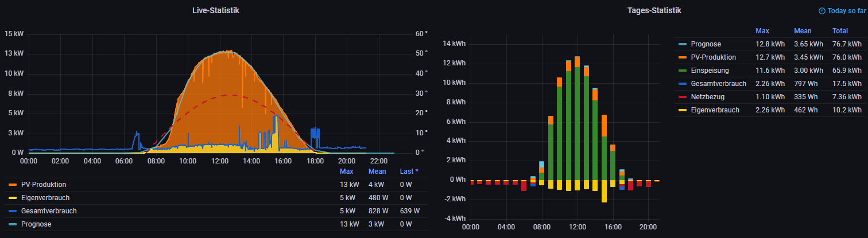Click green Einspeisung legend color marker
Viewport: 868px width, 238px height.
(x=682, y=71)
